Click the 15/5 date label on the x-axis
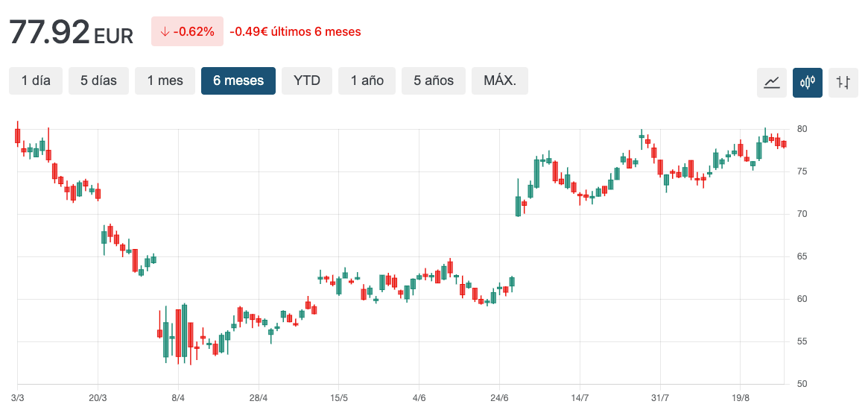 pos(339,397)
